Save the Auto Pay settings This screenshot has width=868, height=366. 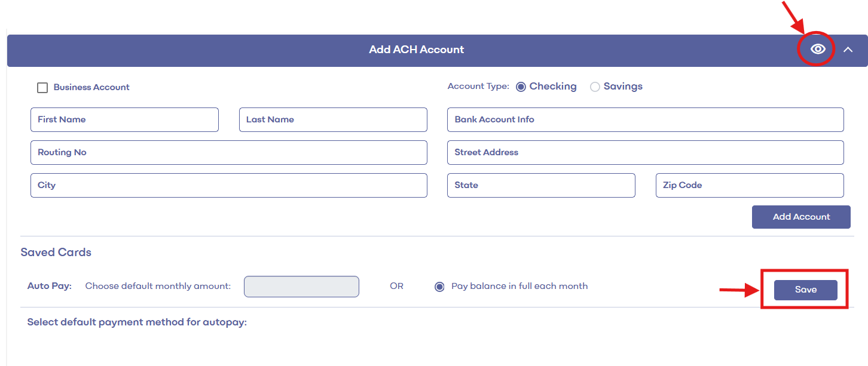pos(805,290)
